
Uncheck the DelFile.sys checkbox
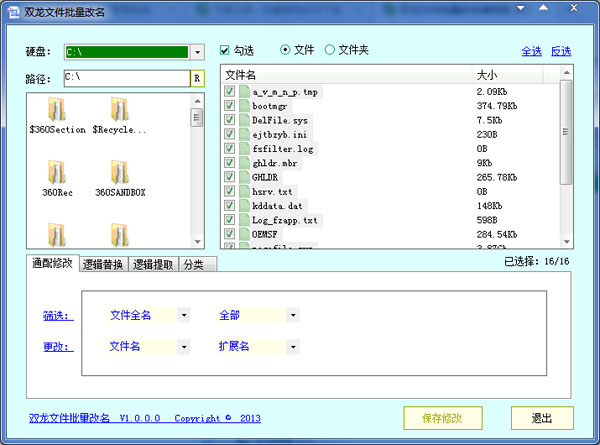click(x=229, y=120)
